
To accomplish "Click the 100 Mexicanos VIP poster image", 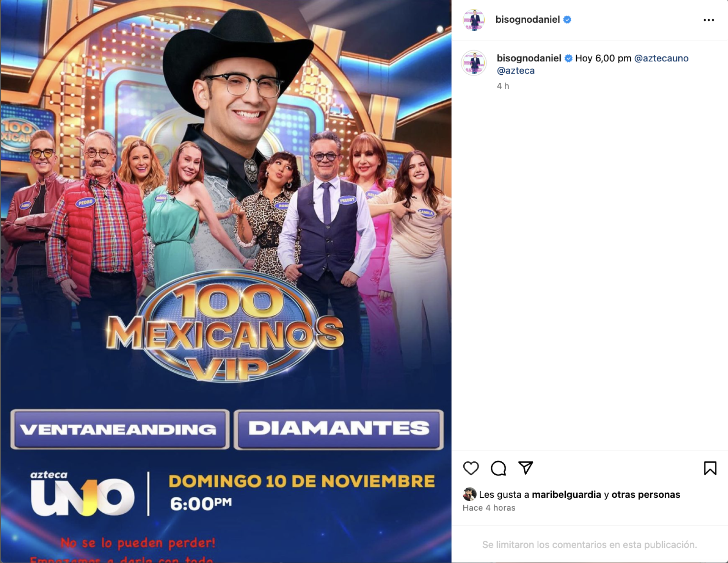I will [226, 281].
